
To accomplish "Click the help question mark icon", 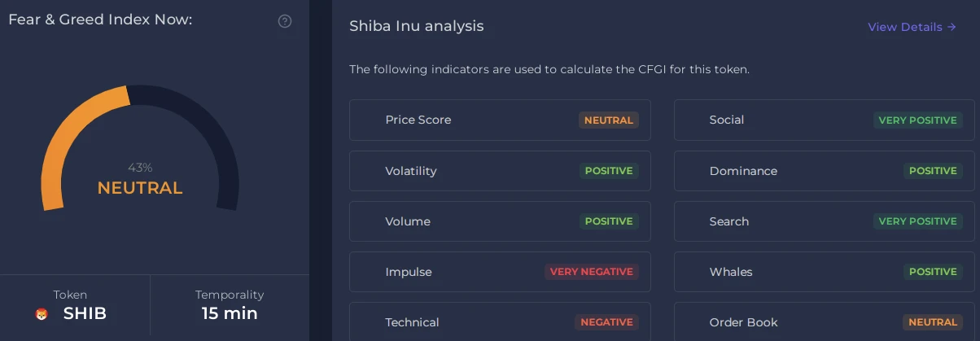I will 285,21.
